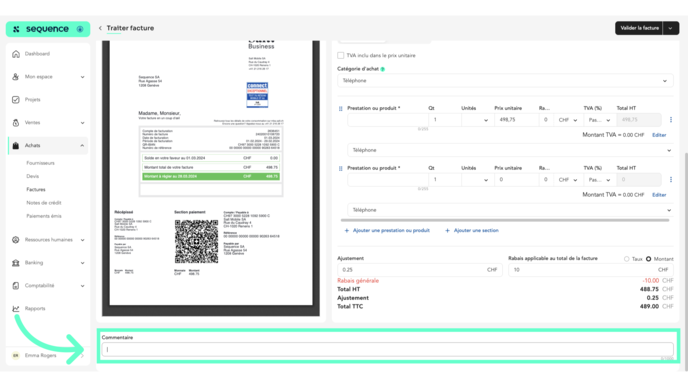Select the Montant radio button

[649, 259]
